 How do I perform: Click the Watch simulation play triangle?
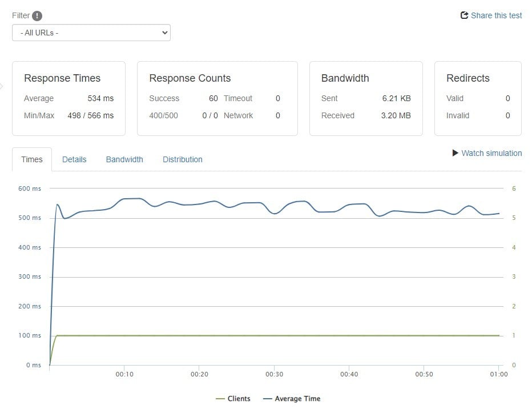click(x=456, y=153)
